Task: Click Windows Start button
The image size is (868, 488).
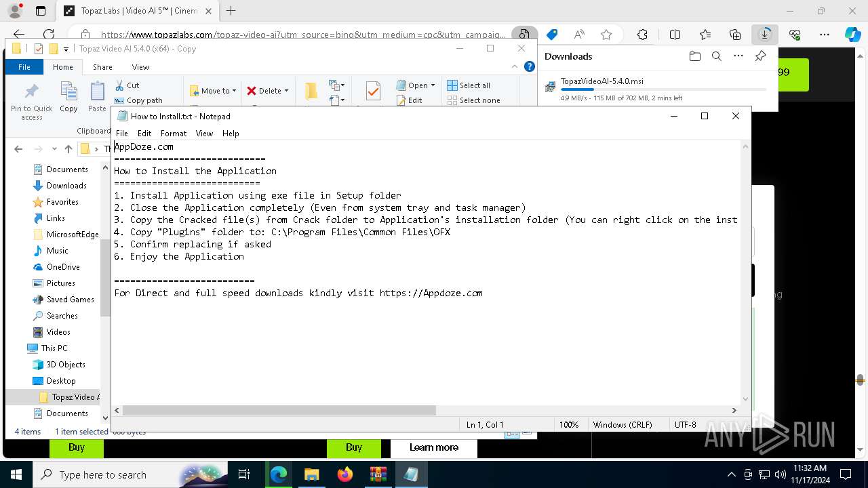Action: (16, 474)
